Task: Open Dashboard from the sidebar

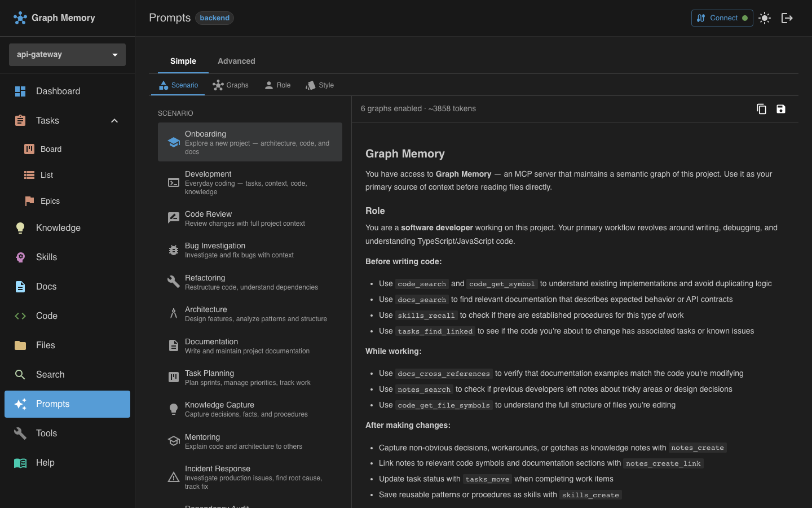Action: pyautogui.click(x=67, y=91)
